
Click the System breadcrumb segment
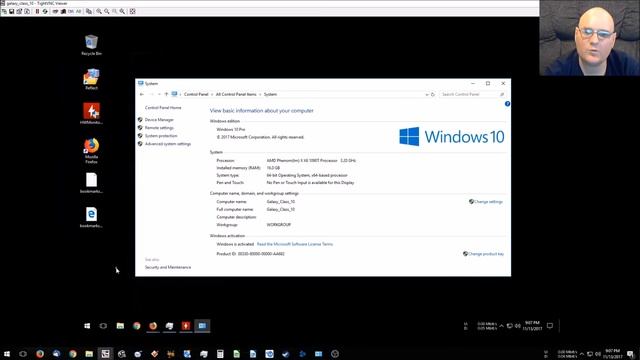[270, 94]
